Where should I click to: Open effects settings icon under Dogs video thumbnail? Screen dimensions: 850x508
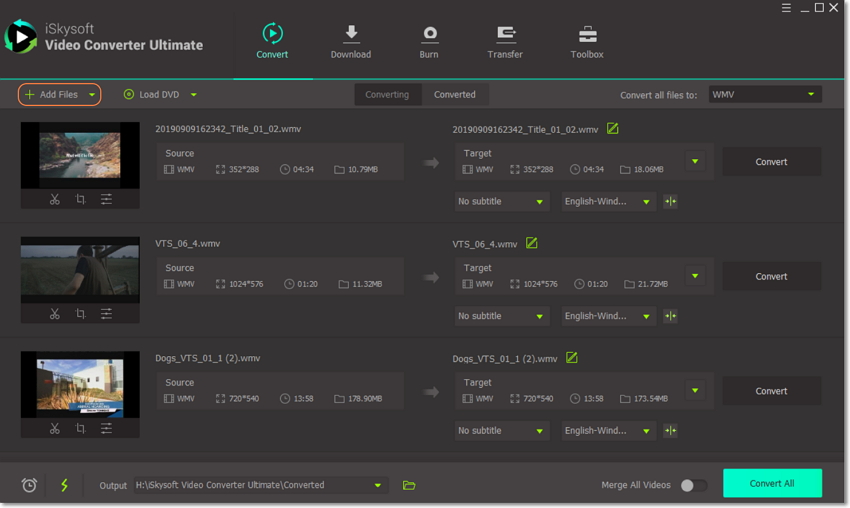click(106, 429)
